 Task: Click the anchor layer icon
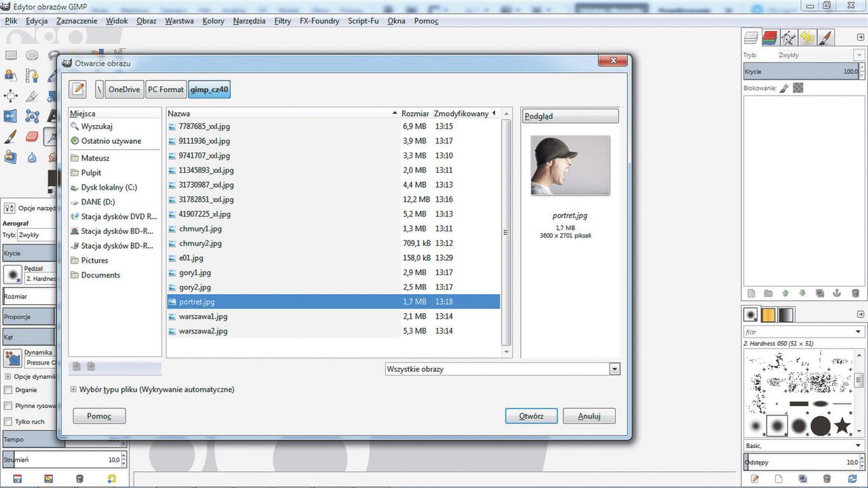pos(837,293)
